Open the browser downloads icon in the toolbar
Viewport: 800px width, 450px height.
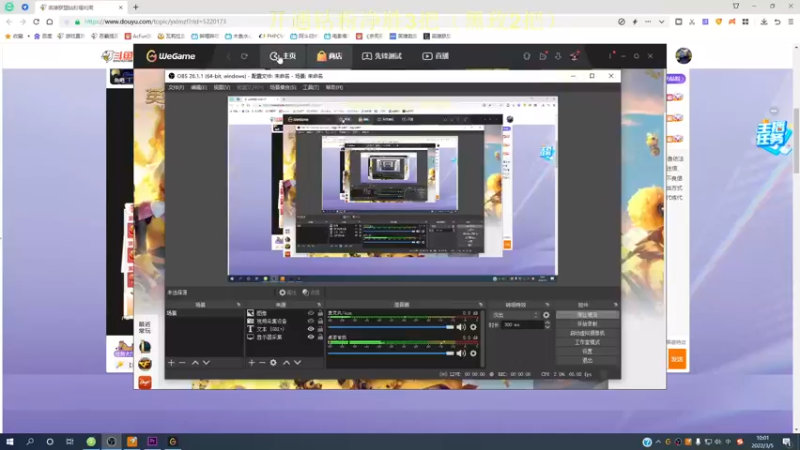[x=764, y=22]
